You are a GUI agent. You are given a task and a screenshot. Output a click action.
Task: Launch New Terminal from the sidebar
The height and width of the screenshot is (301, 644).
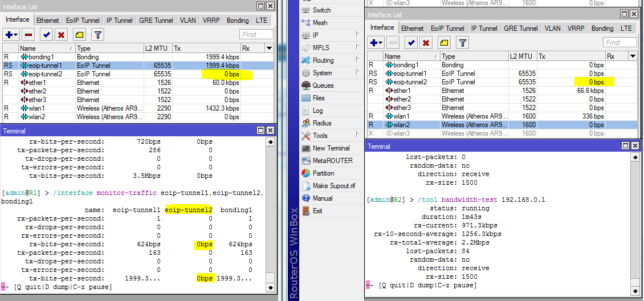click(x=331, y=148)
